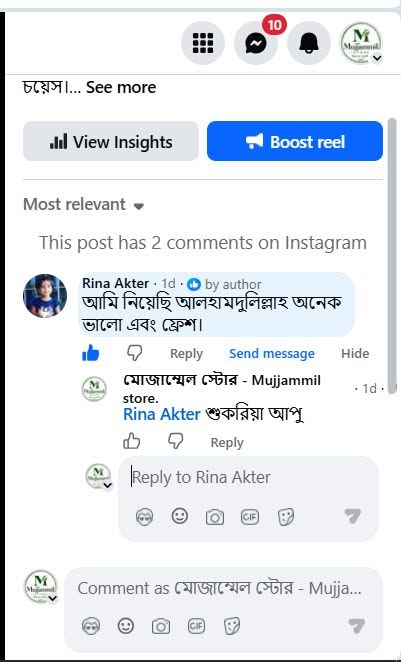Toggle dislike on Rina Akter's comment
This screenshot has width=401, height=662.
135,353
